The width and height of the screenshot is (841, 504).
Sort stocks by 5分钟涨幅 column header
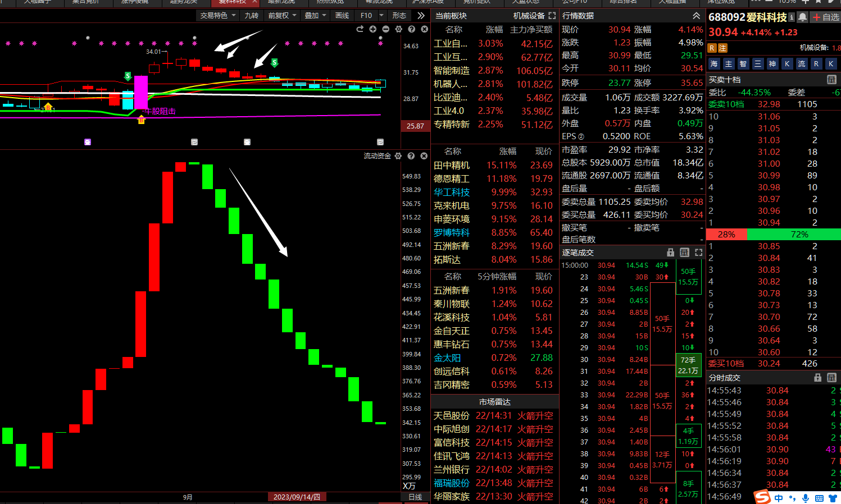click(x=497, y=277)
